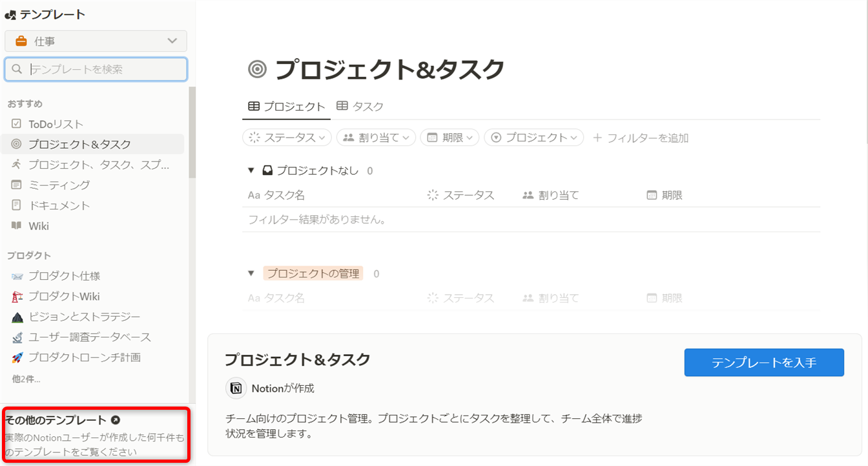This screenshot has height=466, width=868.
Task: Open the 割り当て filter dropdown
Action: [x=376, y=137]
